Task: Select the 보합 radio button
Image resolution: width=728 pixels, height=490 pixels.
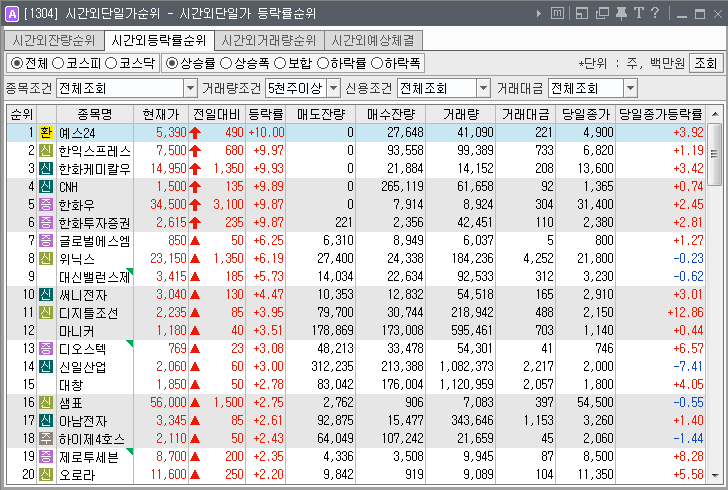Action: 280,63
